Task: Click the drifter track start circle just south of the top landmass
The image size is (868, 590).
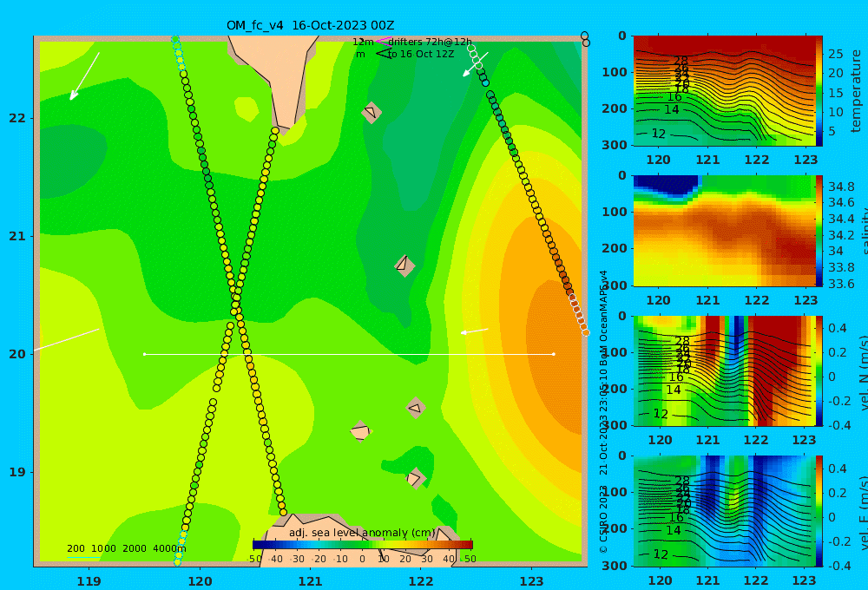Action: tap(275, 131)
